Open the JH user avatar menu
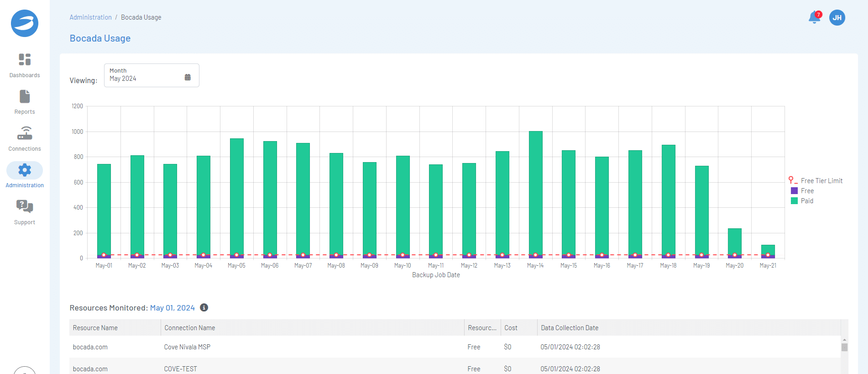Image resolution: width=868 pixels, height=374 pixels. point(837,17)
